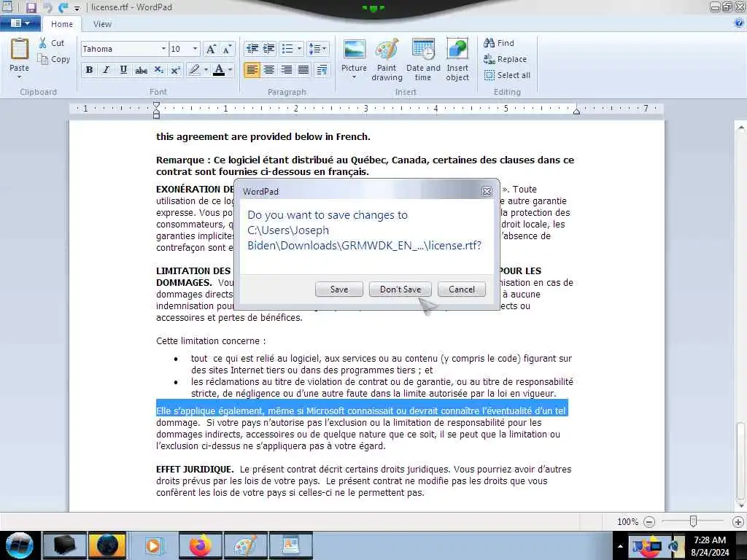Click Decrease indent icon

[x=252, y=49]
